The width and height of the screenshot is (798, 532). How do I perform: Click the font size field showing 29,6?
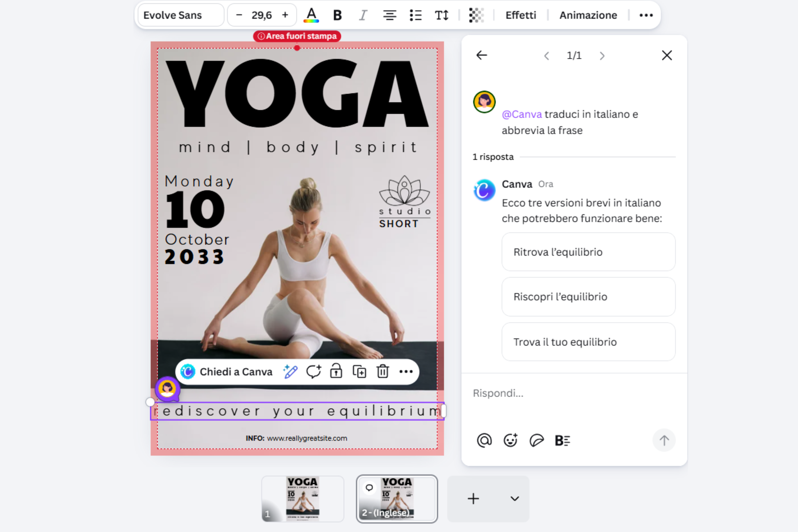pos(262,15)
